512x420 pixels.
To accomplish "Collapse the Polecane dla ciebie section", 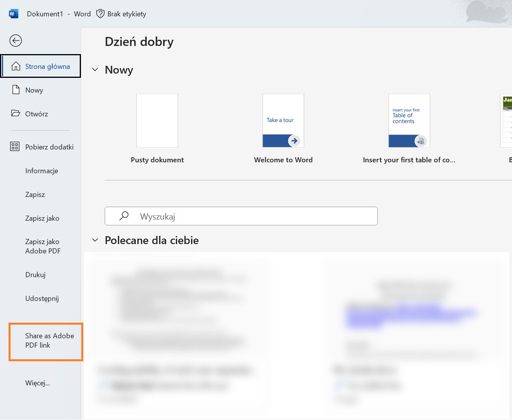I will [x=95, y=240].
